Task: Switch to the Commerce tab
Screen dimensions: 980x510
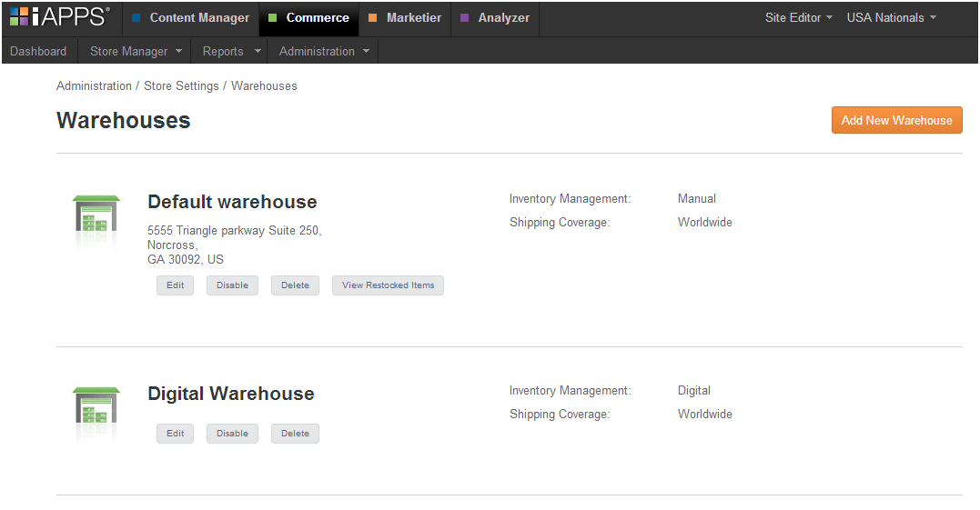Action: (x=308, y=18)
